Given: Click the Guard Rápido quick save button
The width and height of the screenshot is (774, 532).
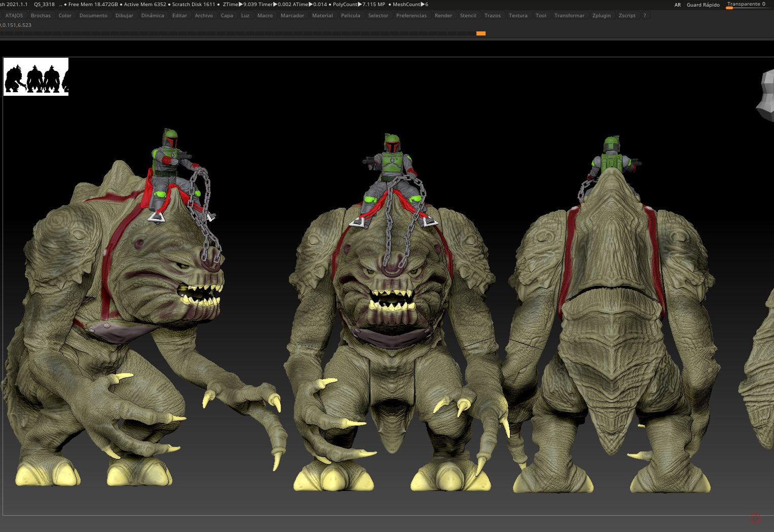Looking at the screenshot, I should [x=703, y=5].
